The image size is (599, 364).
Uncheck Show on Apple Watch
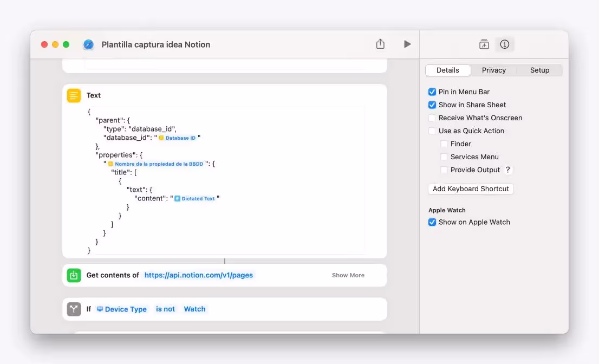click(432, 222)
